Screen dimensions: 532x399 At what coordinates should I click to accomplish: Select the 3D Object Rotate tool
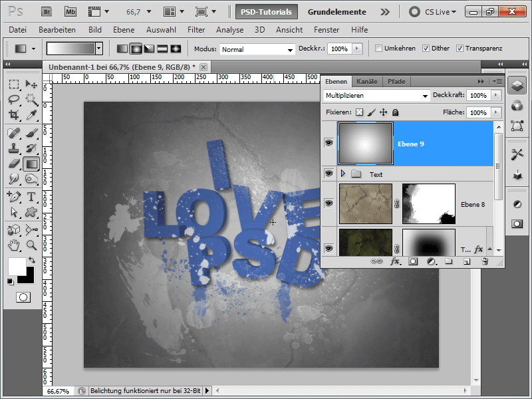point(14,229)
